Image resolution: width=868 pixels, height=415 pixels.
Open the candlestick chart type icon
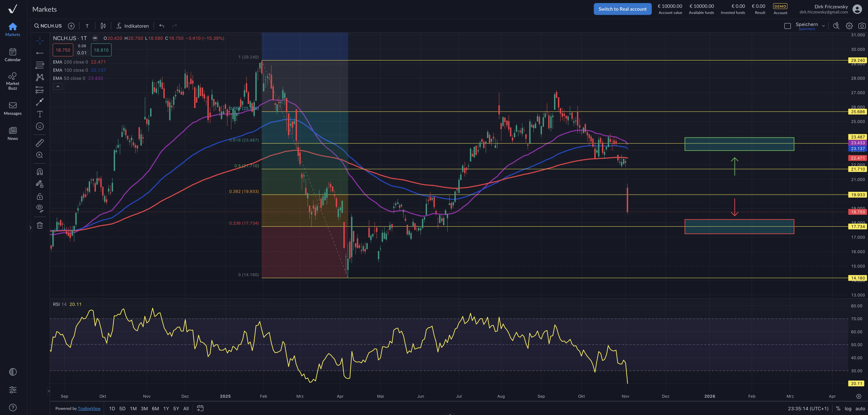103,26
